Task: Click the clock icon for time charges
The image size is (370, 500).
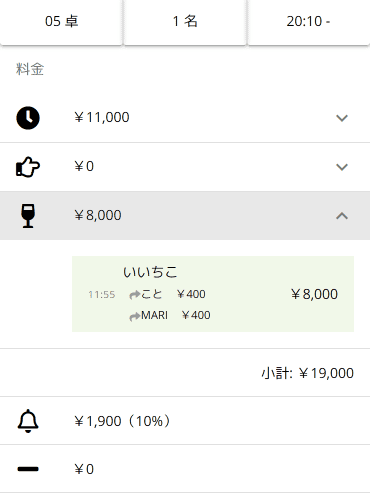Action: (x=28, y=118)
